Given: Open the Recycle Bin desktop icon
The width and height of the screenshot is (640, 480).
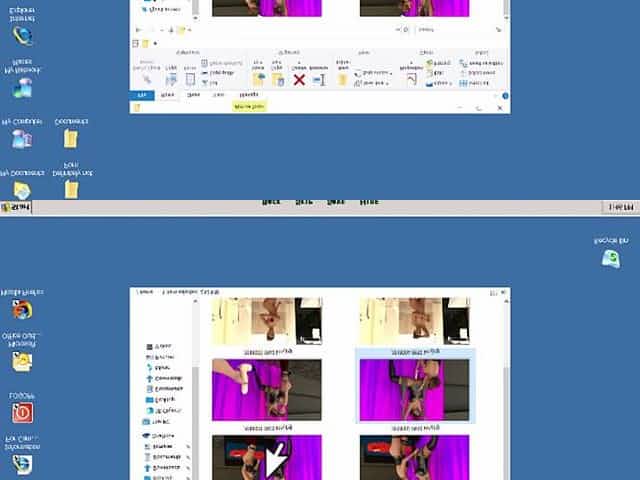Looking at the screenshot, I should click(610, 258).
